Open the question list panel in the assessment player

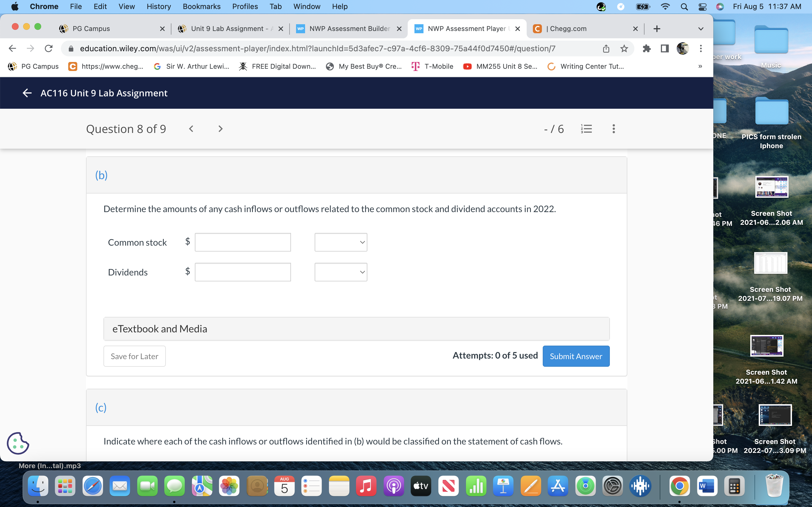(586, 128)
